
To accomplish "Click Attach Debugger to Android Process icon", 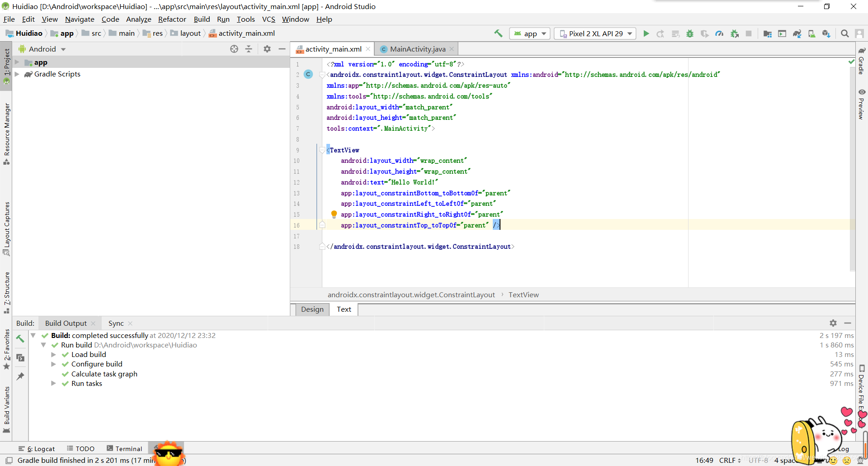I will click(735, 33).
